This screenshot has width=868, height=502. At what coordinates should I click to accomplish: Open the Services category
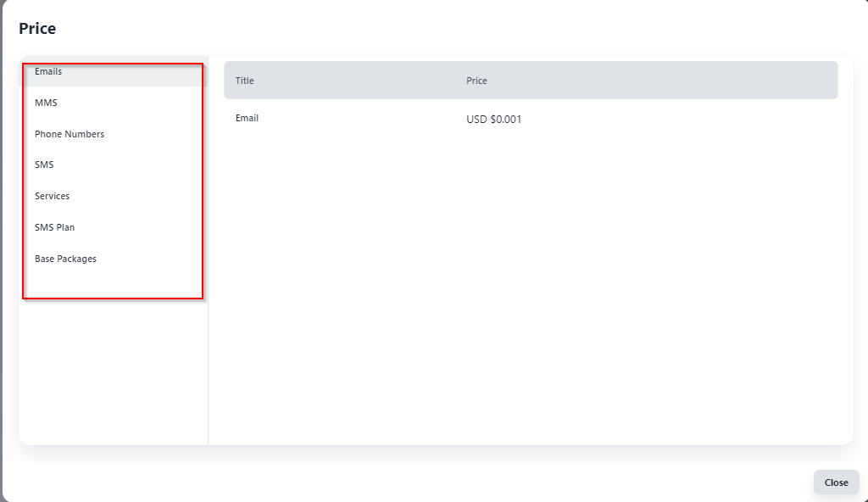pos(52,196)
